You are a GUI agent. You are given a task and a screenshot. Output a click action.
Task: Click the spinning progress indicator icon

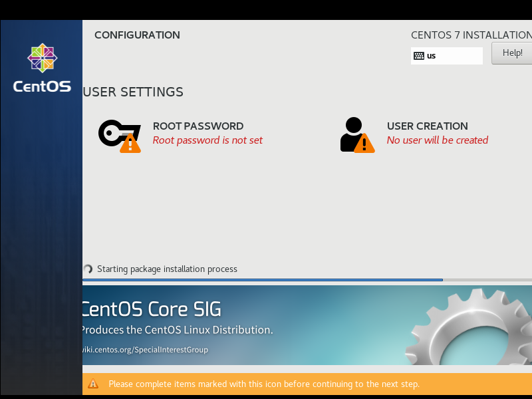[88, 269]
